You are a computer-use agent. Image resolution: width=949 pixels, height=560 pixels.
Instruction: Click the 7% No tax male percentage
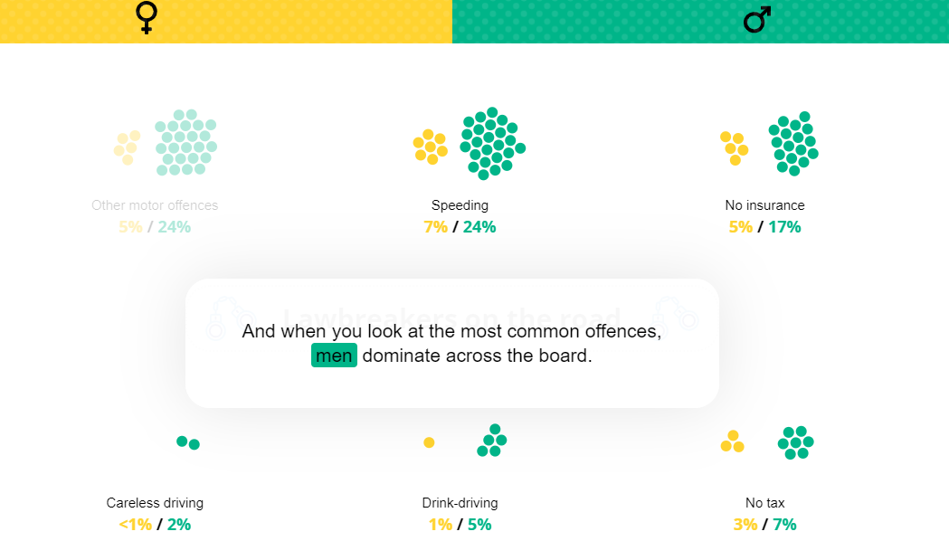tap(784, 525)
